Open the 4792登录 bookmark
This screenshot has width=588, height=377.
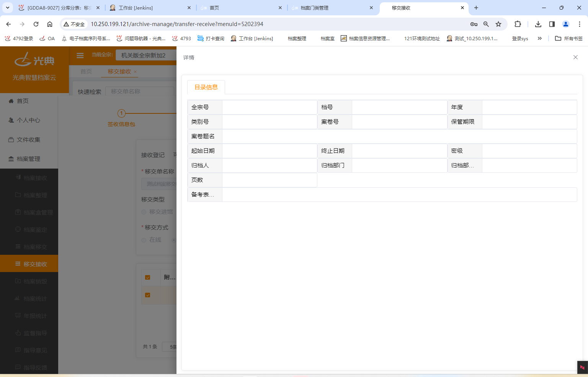(19, 38)
